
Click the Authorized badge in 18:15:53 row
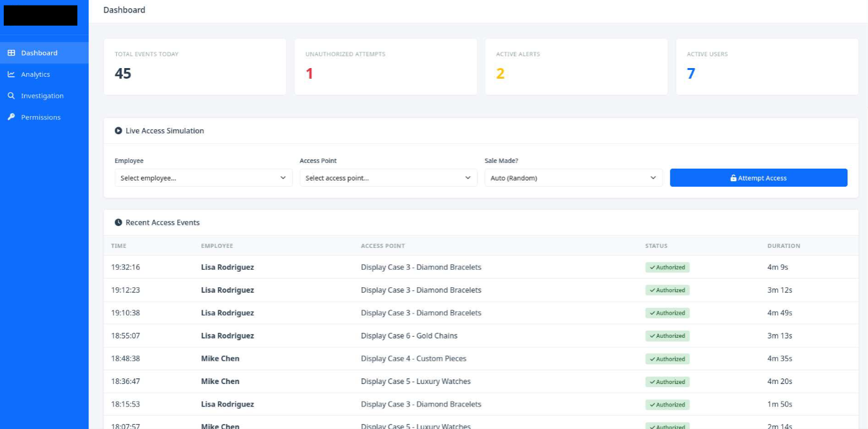click(x=667, y=405)
